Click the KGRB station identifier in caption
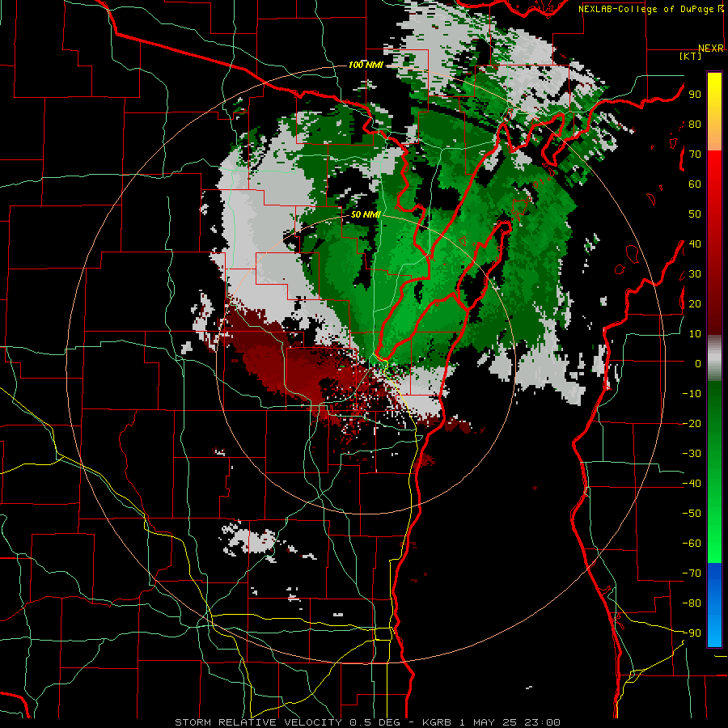The width and height of the screenshot is (728, 728). 437,722
